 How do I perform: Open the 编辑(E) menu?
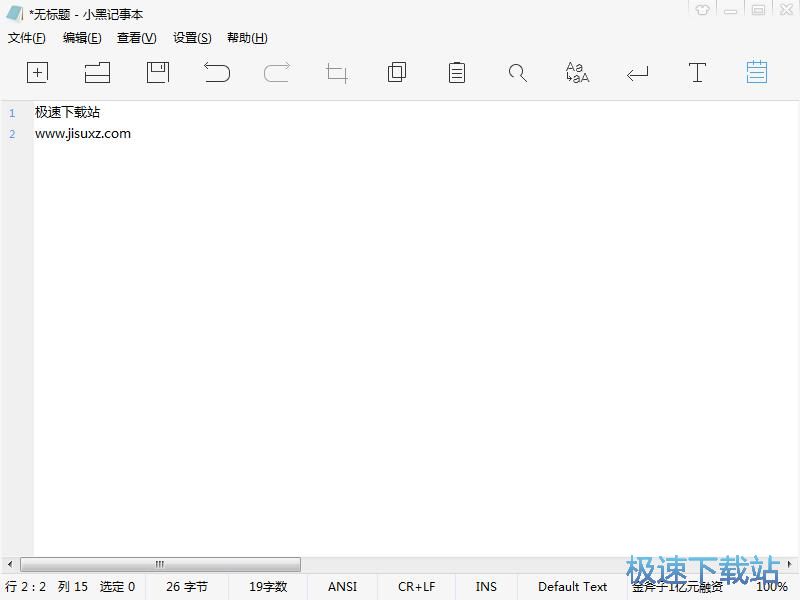(x=82, y=38)
